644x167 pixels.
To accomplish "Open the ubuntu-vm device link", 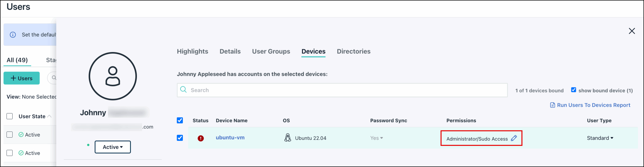I will [x=230, y=138].
